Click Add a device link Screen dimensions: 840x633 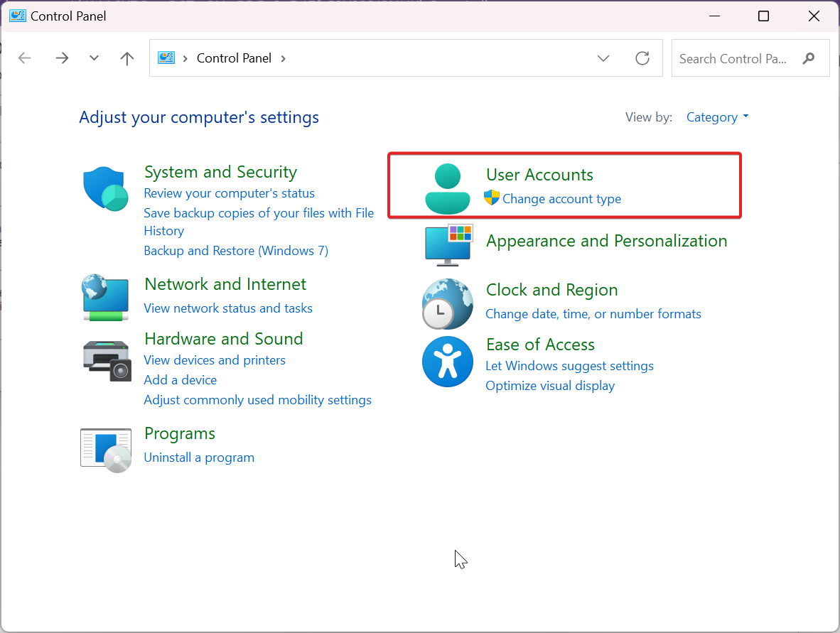point(180,379)
